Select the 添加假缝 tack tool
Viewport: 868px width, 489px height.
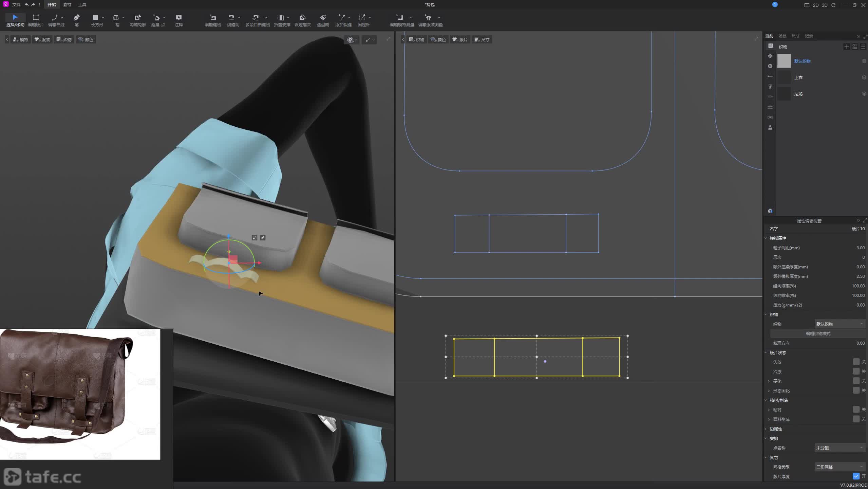click(343, 20)
